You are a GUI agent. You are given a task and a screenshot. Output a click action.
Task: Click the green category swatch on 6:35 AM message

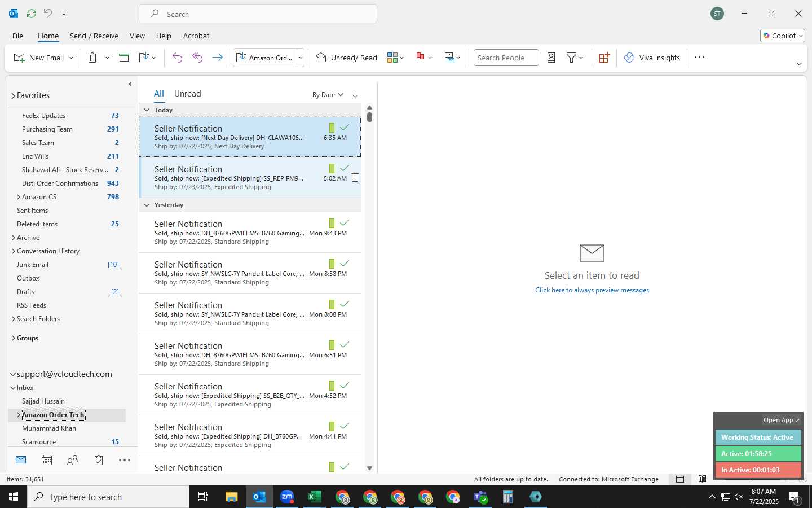pos(332,128)
